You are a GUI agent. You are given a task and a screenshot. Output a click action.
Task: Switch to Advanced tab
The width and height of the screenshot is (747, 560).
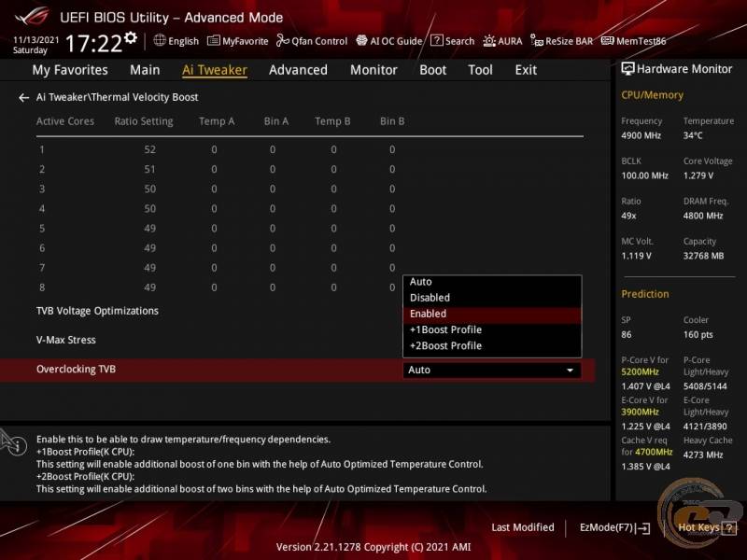(298, 70)
